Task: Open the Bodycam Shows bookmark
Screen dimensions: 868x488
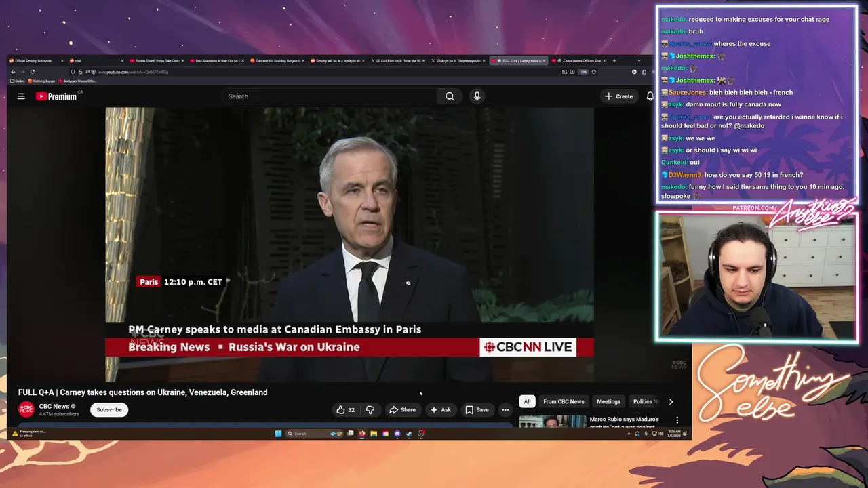Action: click(78, 81)
